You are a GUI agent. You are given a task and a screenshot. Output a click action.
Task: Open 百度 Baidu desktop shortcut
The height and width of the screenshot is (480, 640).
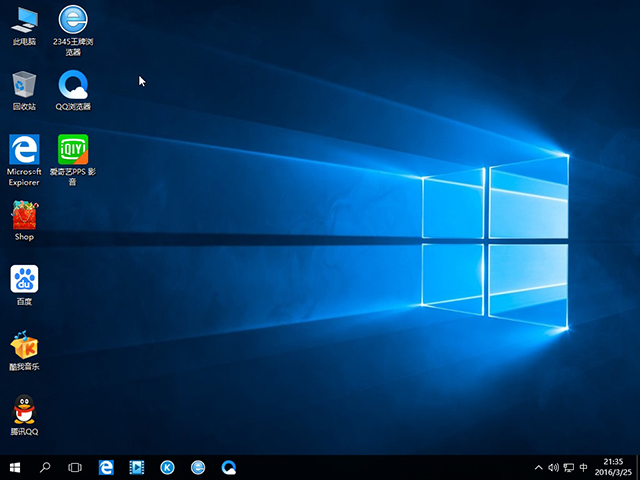(24, 280)
